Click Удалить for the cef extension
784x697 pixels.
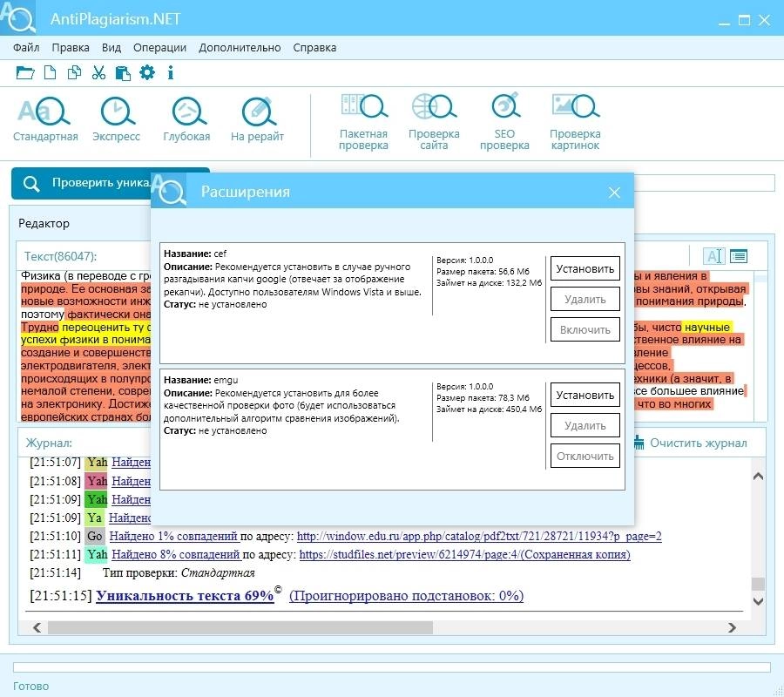click(585, 300)
